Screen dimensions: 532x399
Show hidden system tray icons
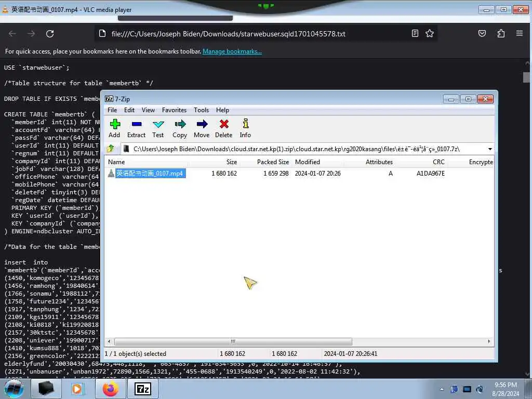[x=442, y=389]
